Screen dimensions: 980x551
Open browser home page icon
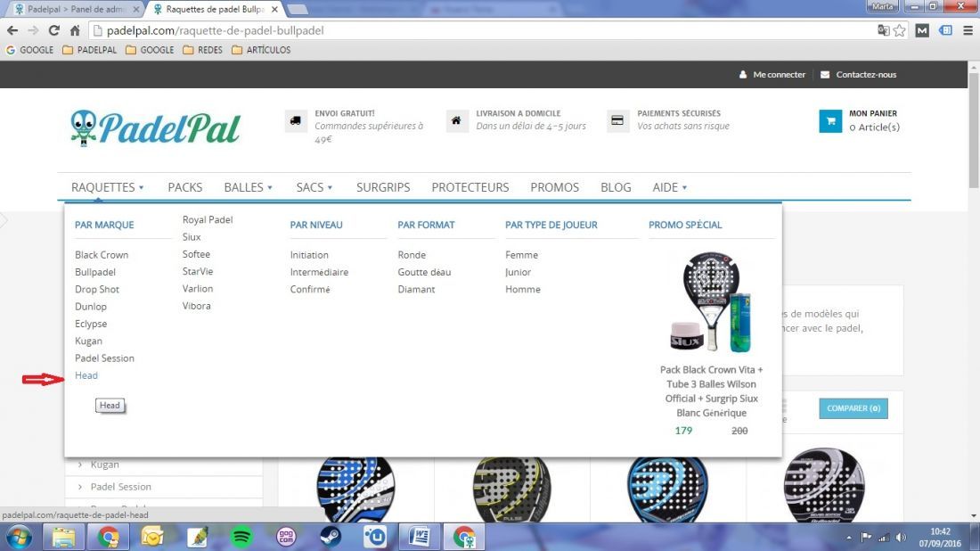tap(75, 30)
